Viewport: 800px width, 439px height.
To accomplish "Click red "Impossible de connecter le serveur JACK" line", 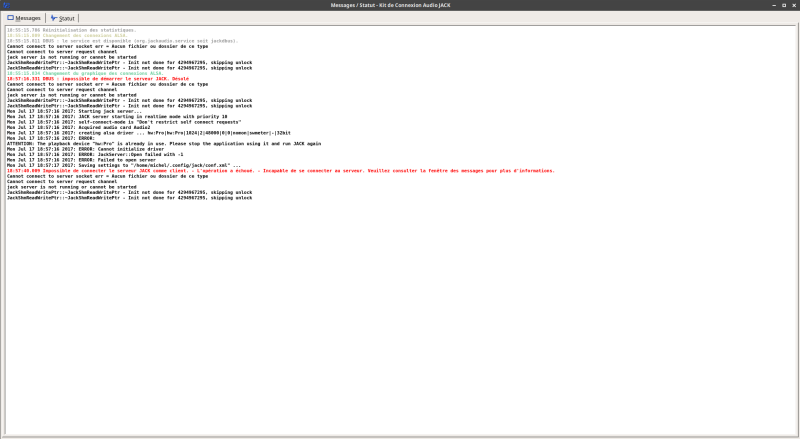I will [281, 171].
